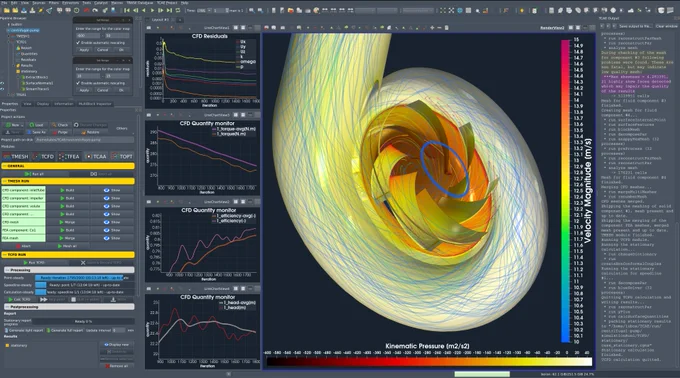
Task: Jump to last frame in playback toolbar
Action: tap(169, 10)
